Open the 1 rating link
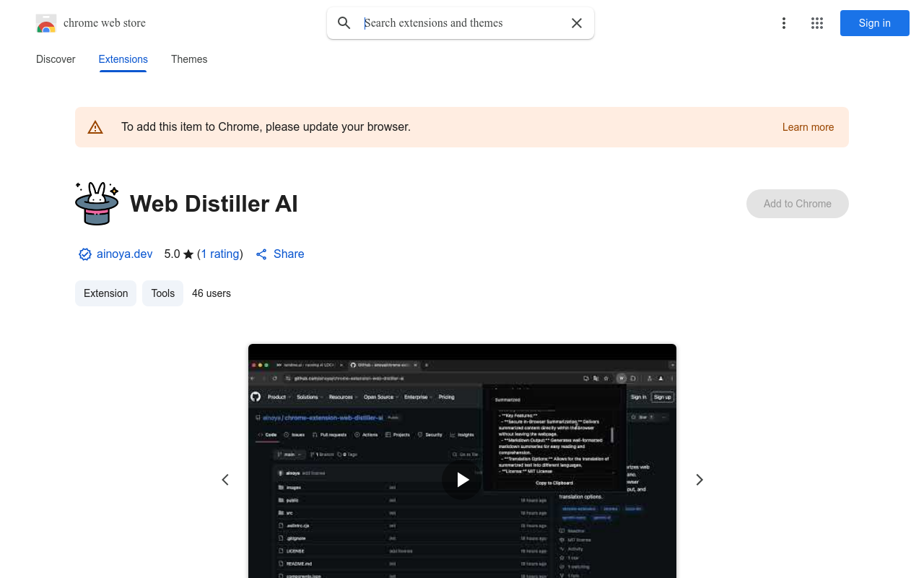This screenshot has height=578, width=924. pyautogui.click(x=220, y=254)
